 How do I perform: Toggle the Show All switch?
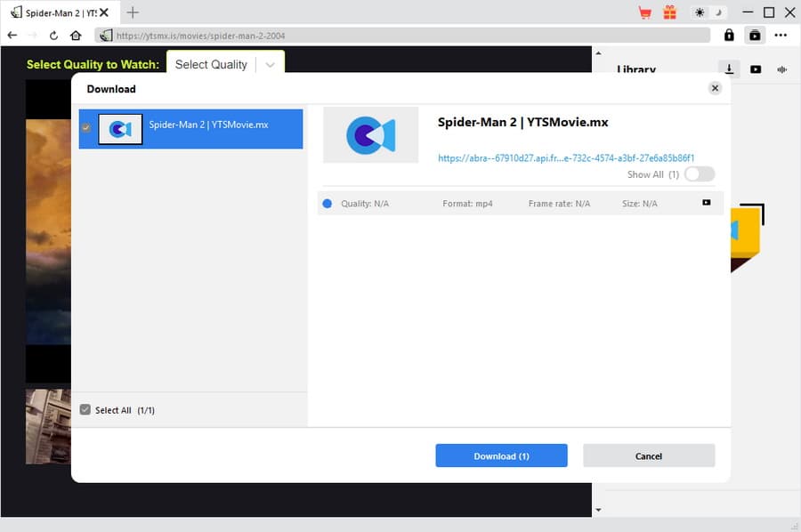click(700, 174)
